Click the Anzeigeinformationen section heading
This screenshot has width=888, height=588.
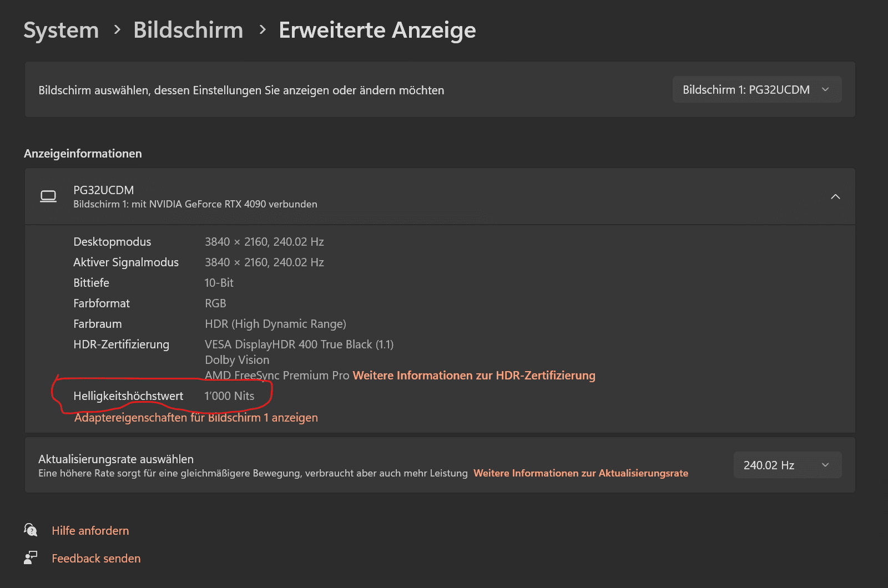[83, 154]
